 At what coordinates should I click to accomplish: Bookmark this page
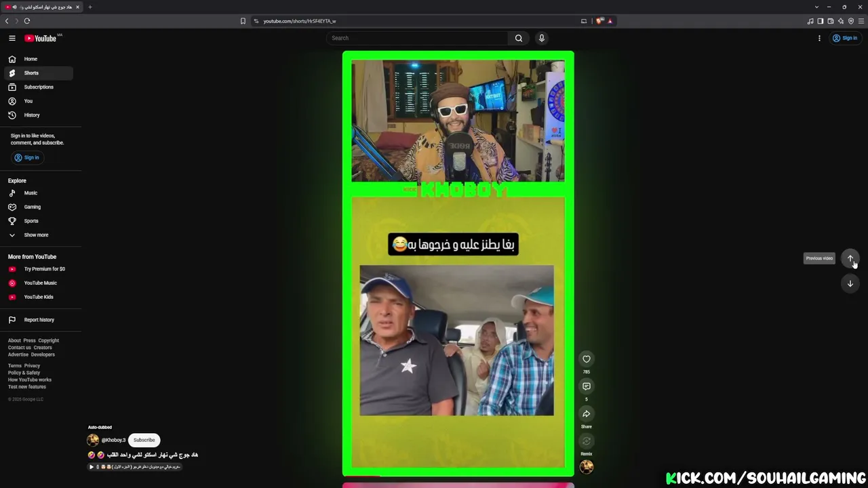243,21
